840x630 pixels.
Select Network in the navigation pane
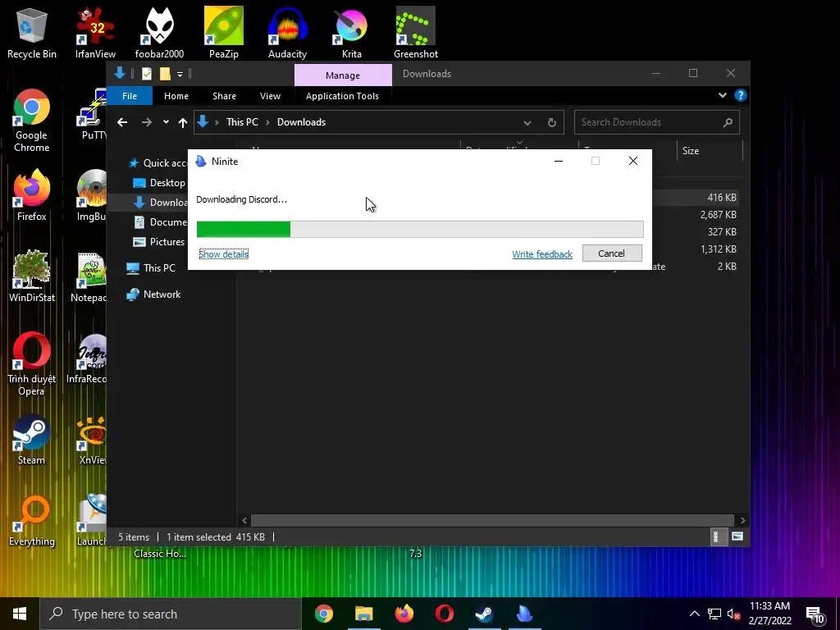(x=153, y=294)
